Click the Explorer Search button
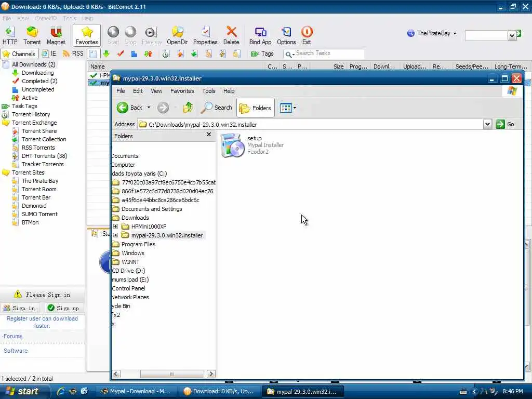532x399 pixels. point(217,108)
